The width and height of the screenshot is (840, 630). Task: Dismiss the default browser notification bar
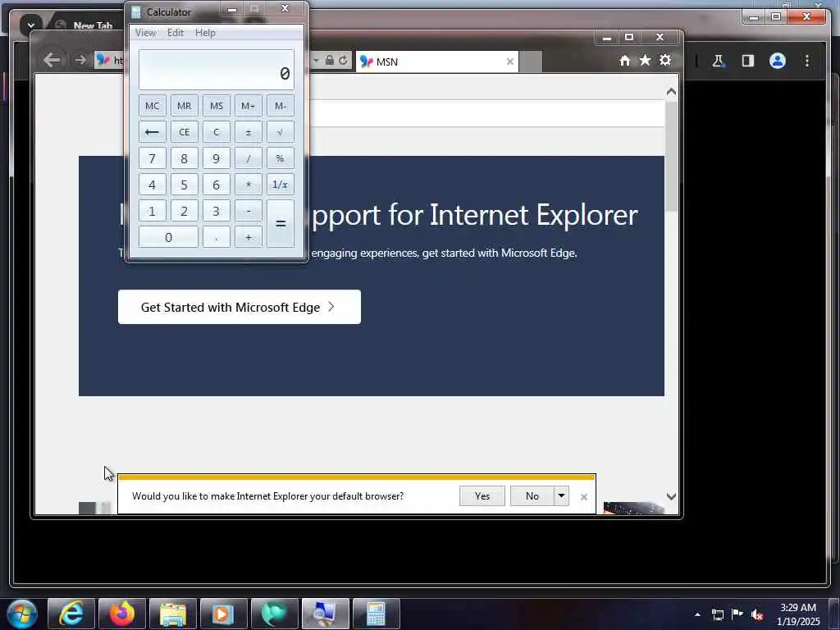point(583,496)
